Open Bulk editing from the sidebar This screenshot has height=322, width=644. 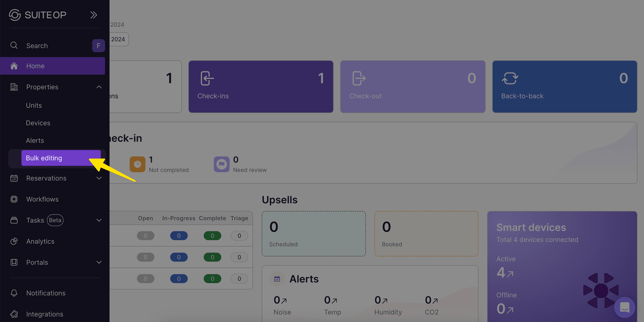pyautogui.click(x=44, y=158)
